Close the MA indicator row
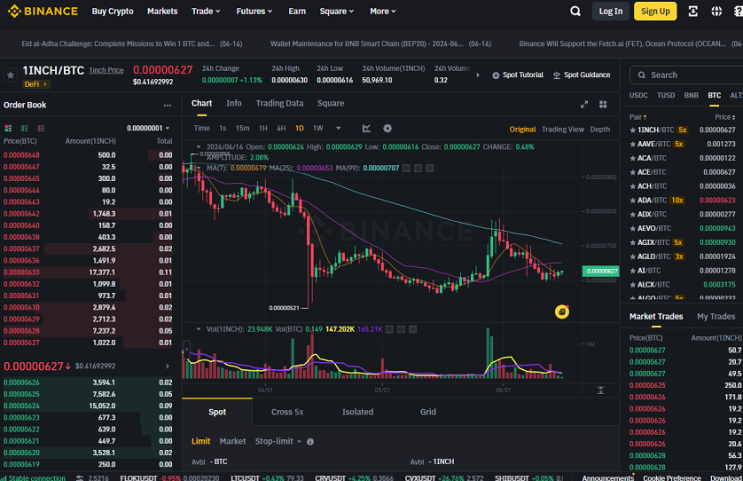The height and width of the screenshot is (481, 743). 429,168
